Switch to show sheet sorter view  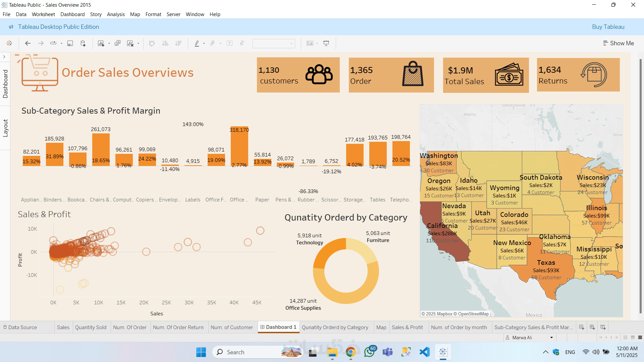point(625,338)
